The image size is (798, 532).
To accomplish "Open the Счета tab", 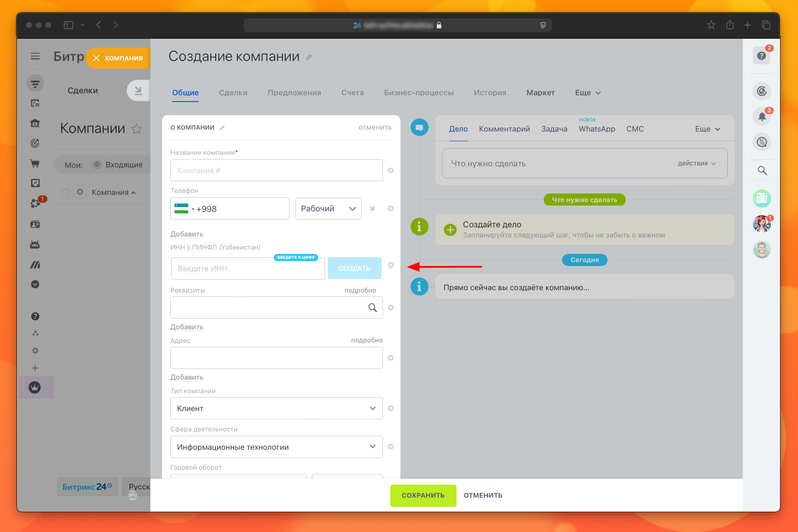I will click(x=353, y=93).
